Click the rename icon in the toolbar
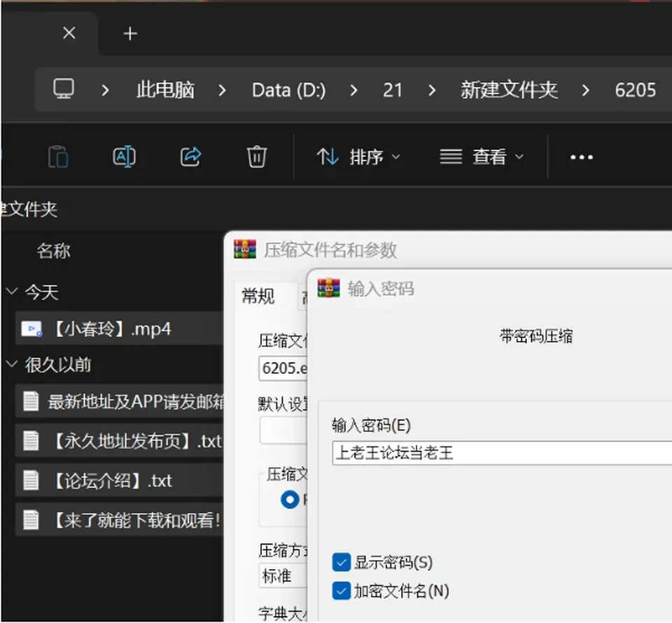 (125, 157)
